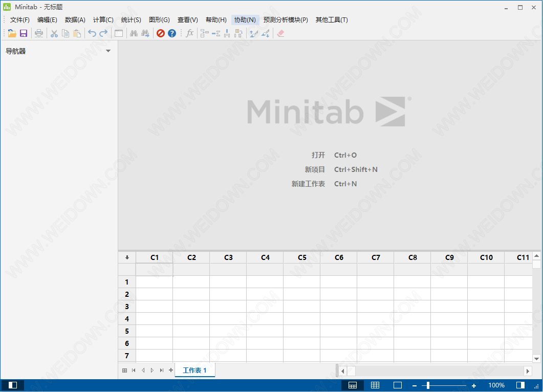The image size is (543, 392).
Task: Switch to split output and data view
Action: [x=353, y=385]
